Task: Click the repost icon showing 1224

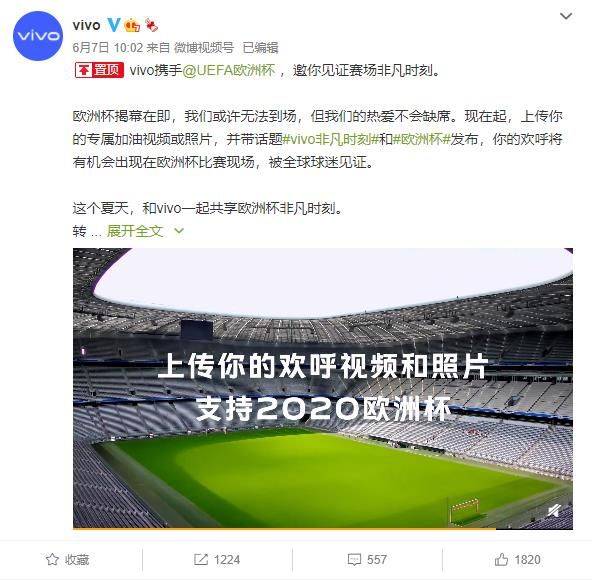Action: click(200, 559)
